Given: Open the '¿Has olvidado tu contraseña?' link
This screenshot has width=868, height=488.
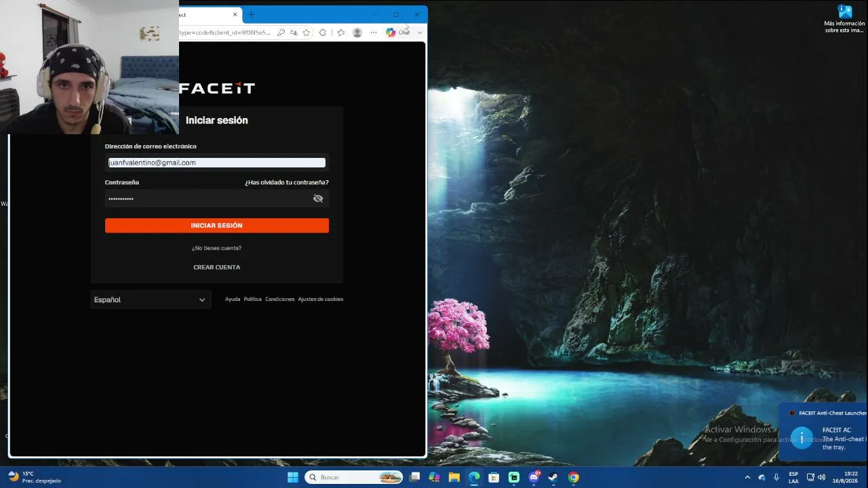Looking at the screenshot, I should tap(287, 182).
